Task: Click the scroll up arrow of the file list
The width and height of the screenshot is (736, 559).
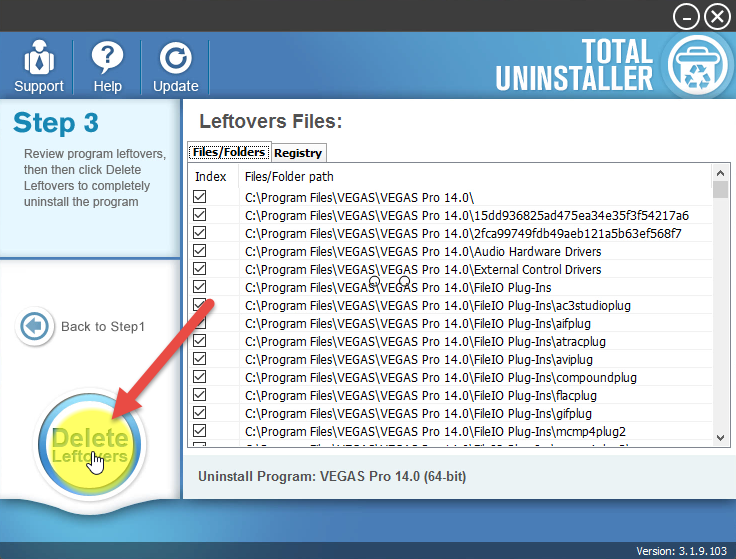Action: coord(721,173)
